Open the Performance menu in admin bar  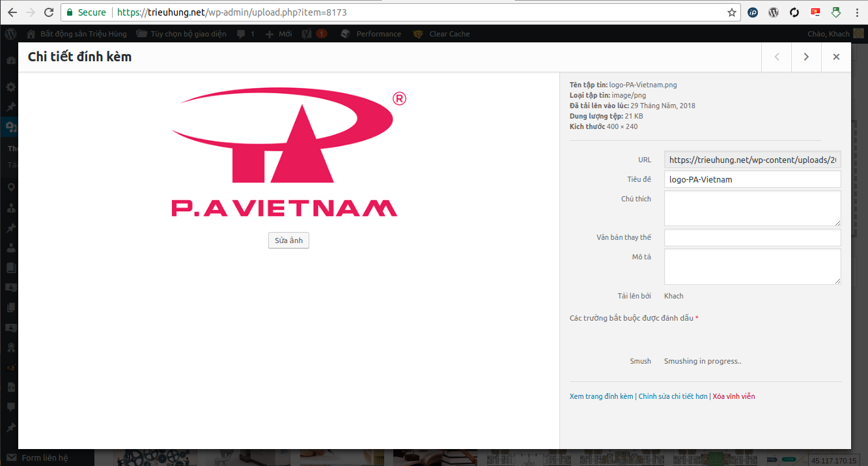tap(371, 34)
